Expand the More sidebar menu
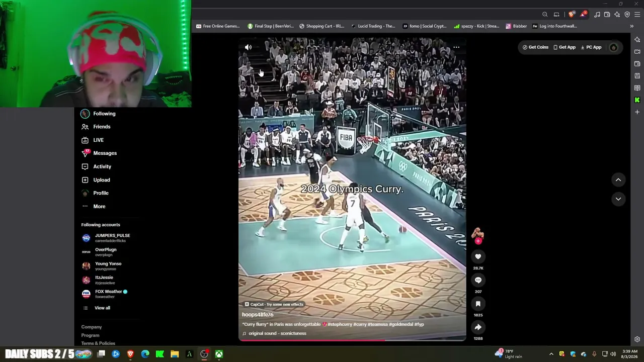This screenshot has width=644, height=362. click(93, 207)
